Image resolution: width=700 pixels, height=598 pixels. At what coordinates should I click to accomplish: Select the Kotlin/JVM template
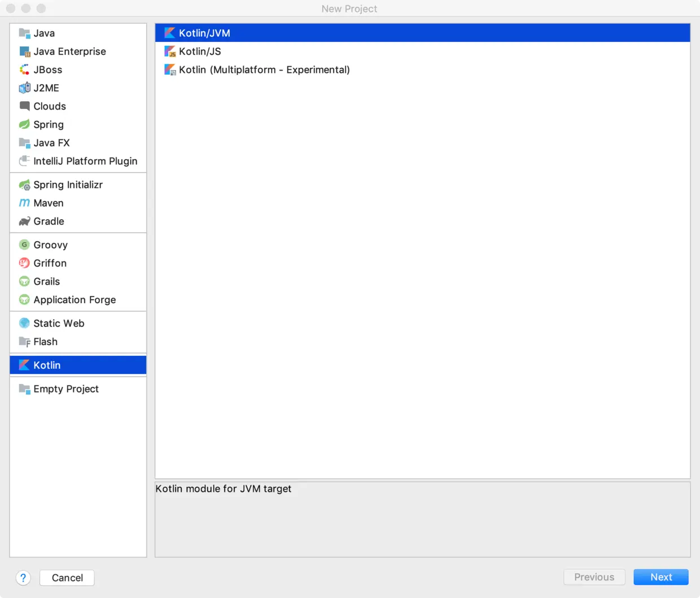[x=422, y=33]
